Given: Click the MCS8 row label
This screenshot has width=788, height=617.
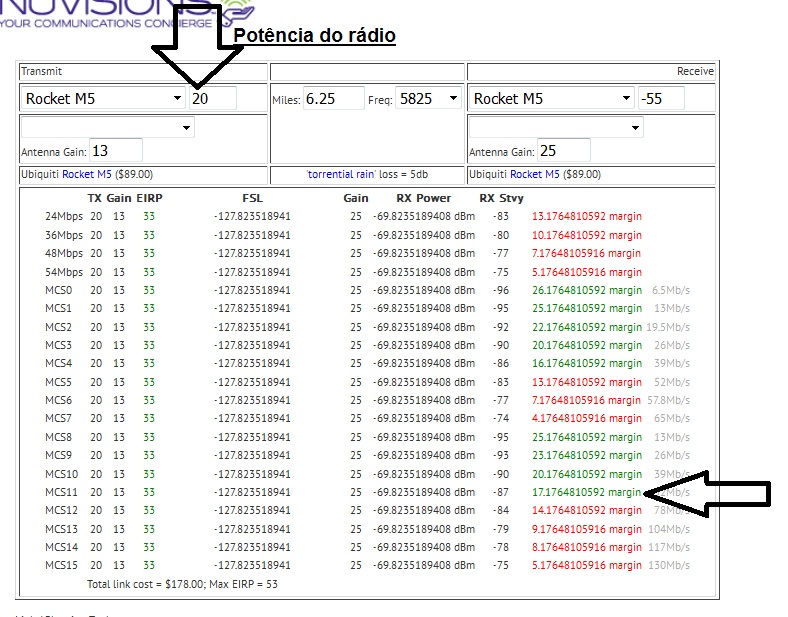Looking at the screenshot, I should tap(58, 437).
